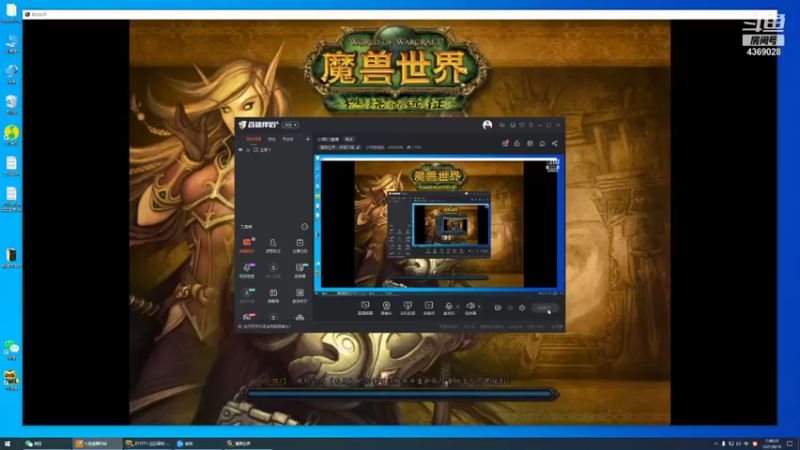Open the framed list toolbox tool
The height and width of the screenshot is (450, 800).
[x=299, y=295]
